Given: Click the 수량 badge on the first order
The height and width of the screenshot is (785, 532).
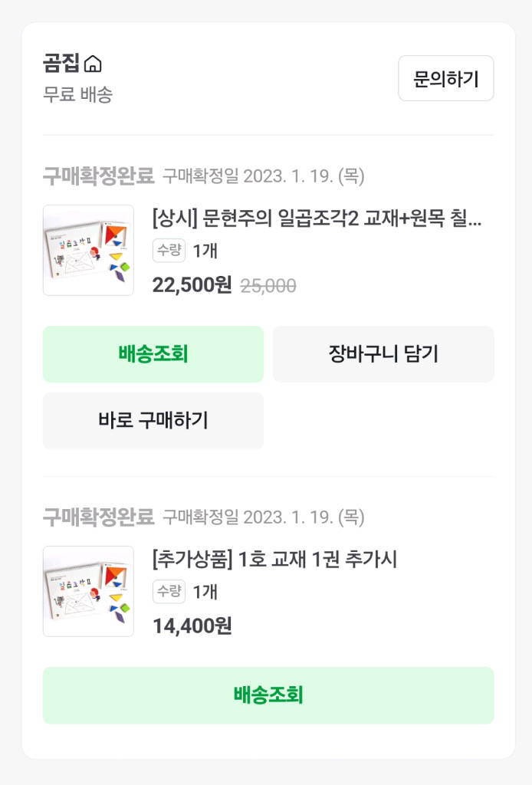Looking at the screenshot, I should [x=169, y=250].
